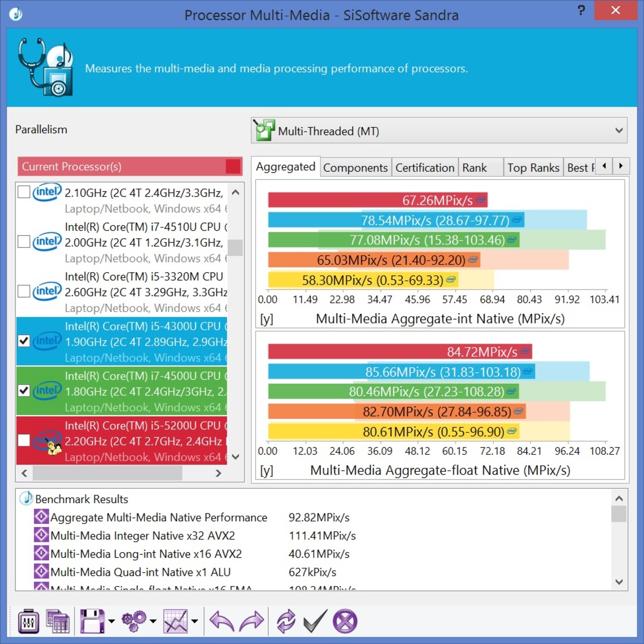Click the 84.72MPix/s red float bar
Viewport: 644px width, 644px height.
point(400,352)
